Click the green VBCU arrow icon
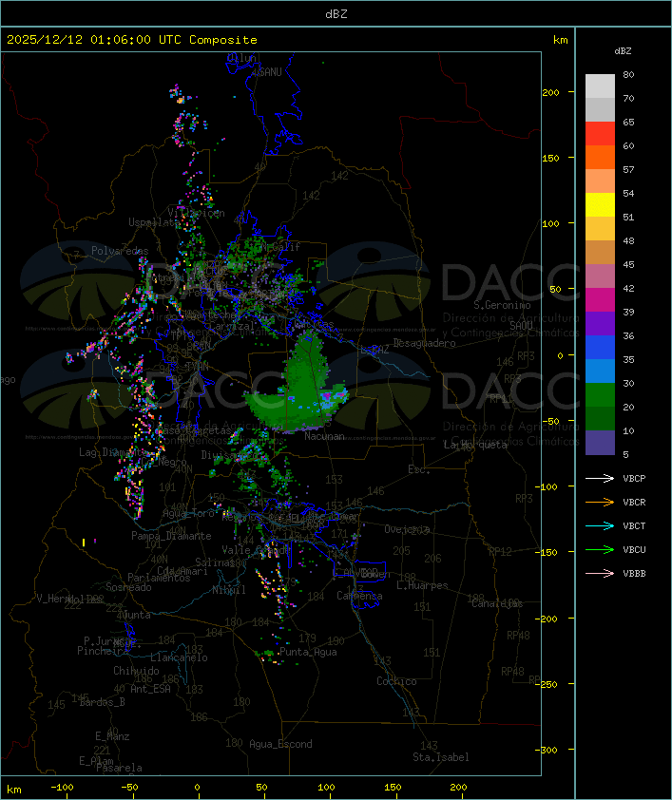The image size is (672, 800). pyautogui.click(x=600, y=549)
